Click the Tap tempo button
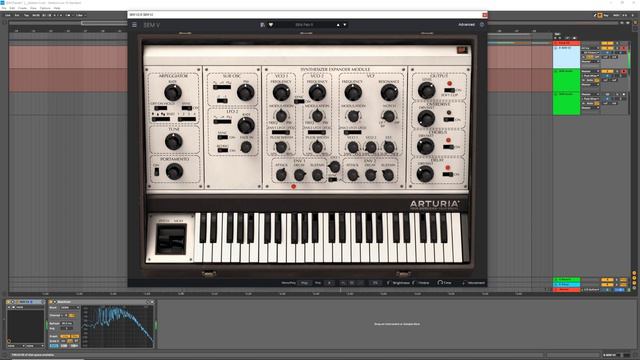The width and height of the screenshot is (640, 360). [27, 15]
